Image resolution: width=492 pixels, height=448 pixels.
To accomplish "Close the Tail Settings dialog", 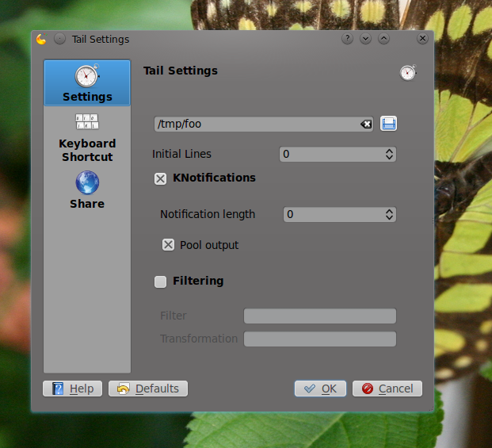I will coord(422,39).
